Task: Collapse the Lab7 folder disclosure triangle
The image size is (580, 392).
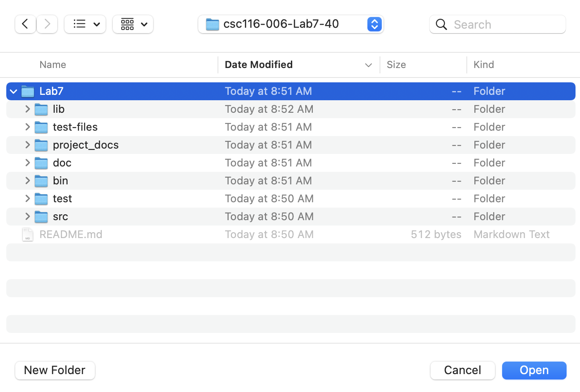Action: click(13, 91)
